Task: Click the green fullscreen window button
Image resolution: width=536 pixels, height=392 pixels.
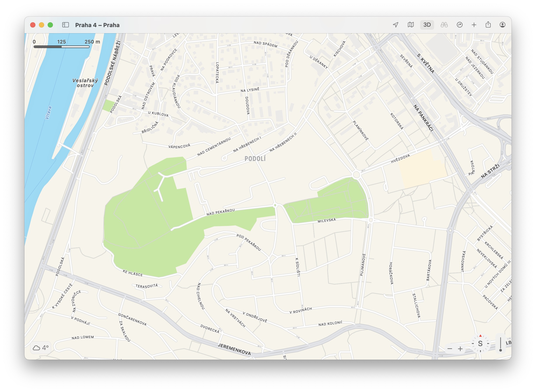Action: tap(50, 25)
